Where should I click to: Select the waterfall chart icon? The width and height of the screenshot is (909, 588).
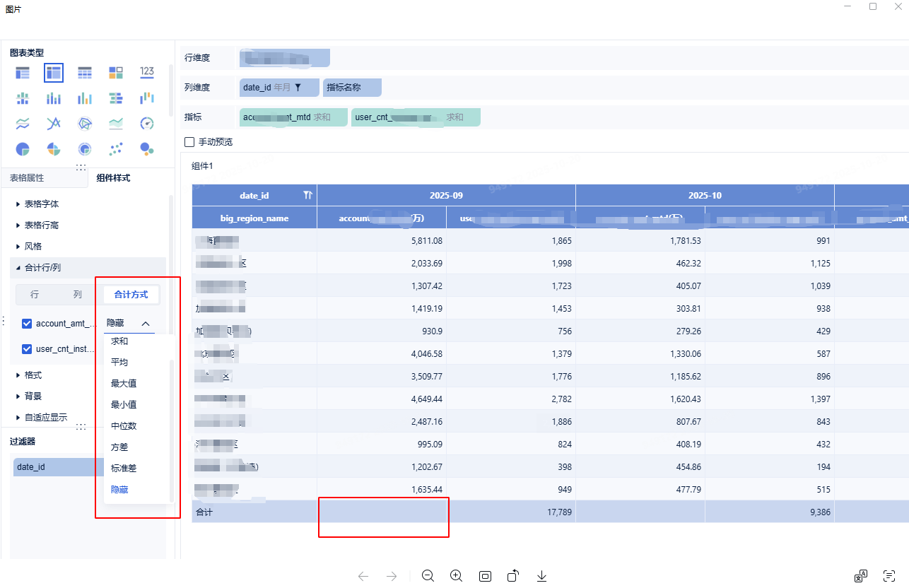pyautogui.click(x=147, y=98)
